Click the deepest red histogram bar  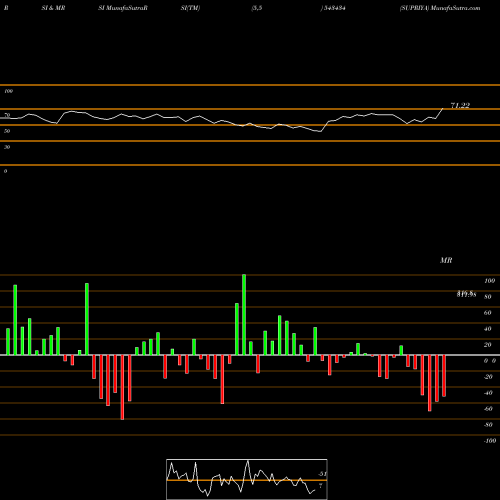(122, 387)
